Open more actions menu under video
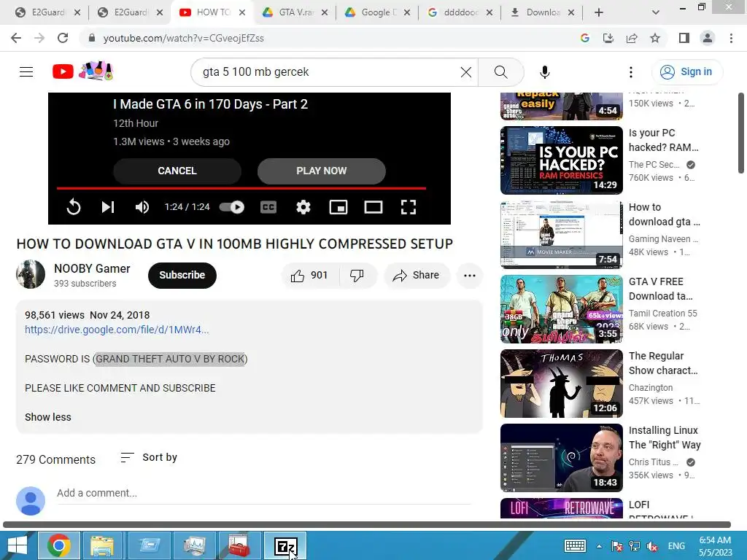Screen dimensions: 747x560 click(x=469, y=275)
